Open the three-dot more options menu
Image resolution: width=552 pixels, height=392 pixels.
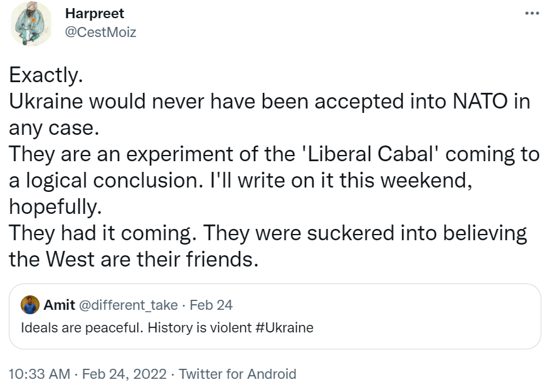pos(531,13)
